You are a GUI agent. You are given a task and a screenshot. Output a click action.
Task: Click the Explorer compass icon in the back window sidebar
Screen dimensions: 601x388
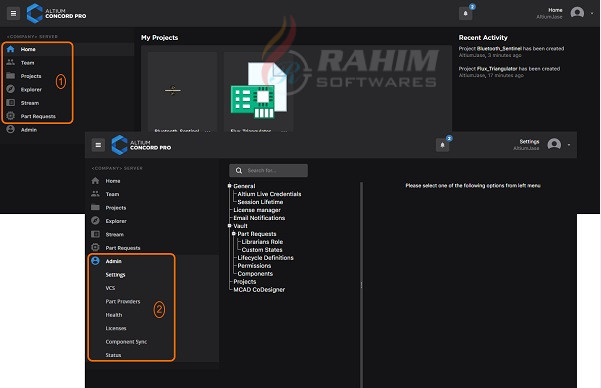pyautogui.click(x=10, y=89)
